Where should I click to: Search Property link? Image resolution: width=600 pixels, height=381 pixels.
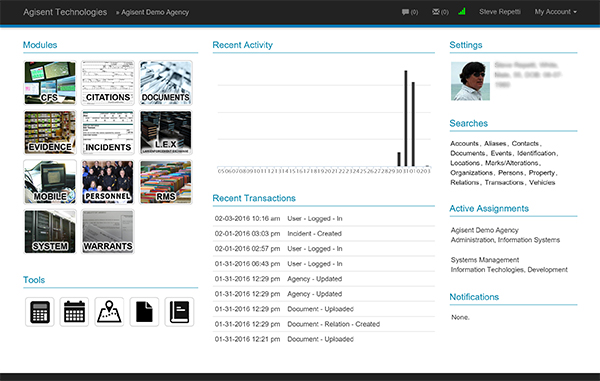541,173
